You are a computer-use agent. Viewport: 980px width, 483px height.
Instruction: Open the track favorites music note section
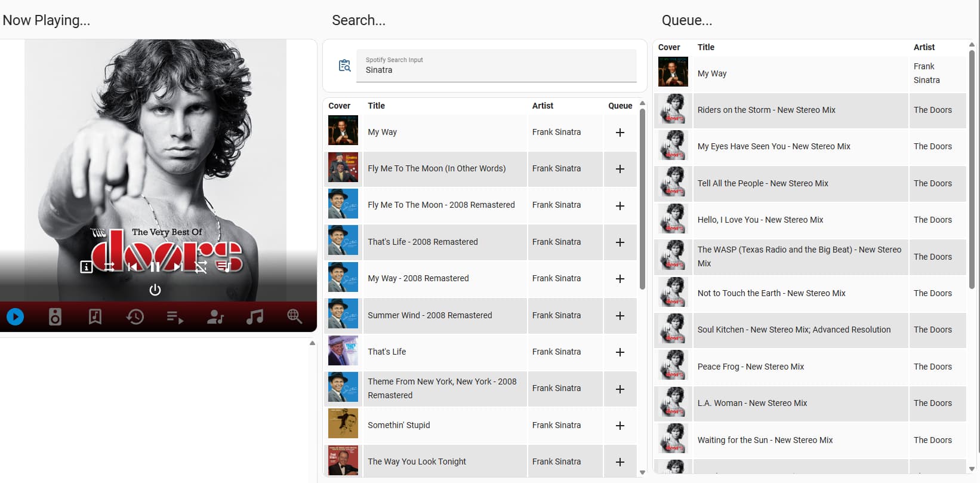(x=255, y=316)
